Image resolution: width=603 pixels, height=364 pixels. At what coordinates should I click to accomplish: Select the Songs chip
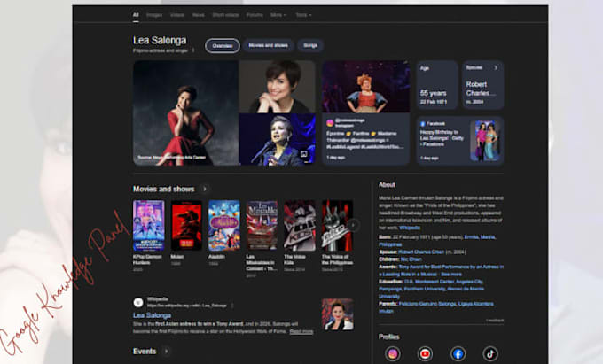pyautogui.click(x=310, y=45)
